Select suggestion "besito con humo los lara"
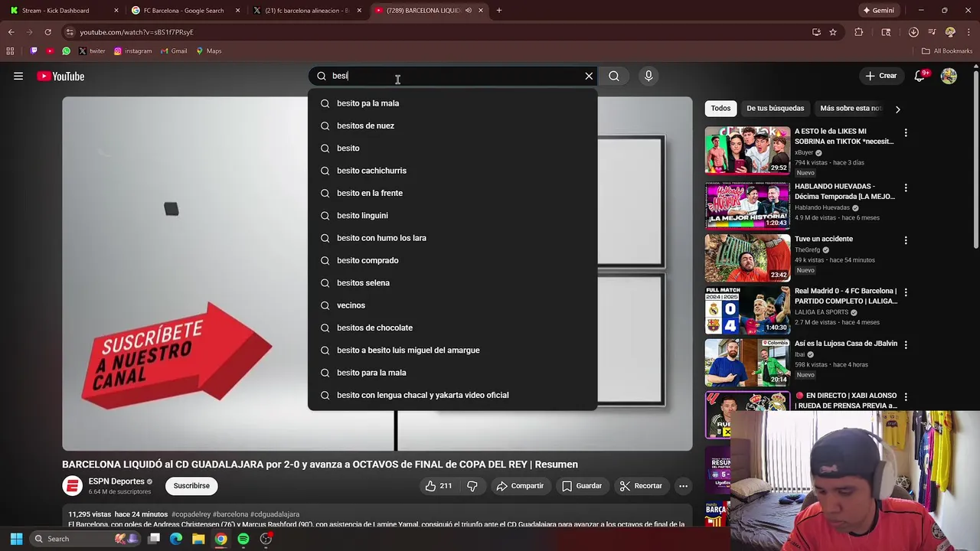The width and height of the screenshot is (980, 551). coord(452,238)
